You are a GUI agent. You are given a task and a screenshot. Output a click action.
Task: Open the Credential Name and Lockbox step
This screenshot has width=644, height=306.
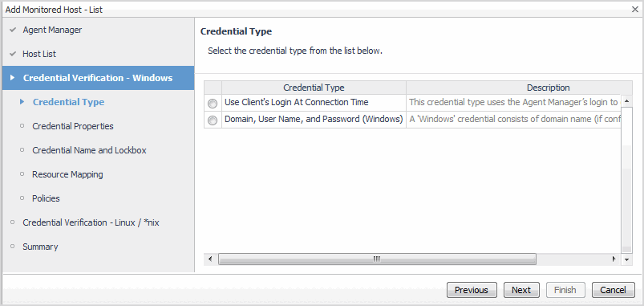point(89,150)
